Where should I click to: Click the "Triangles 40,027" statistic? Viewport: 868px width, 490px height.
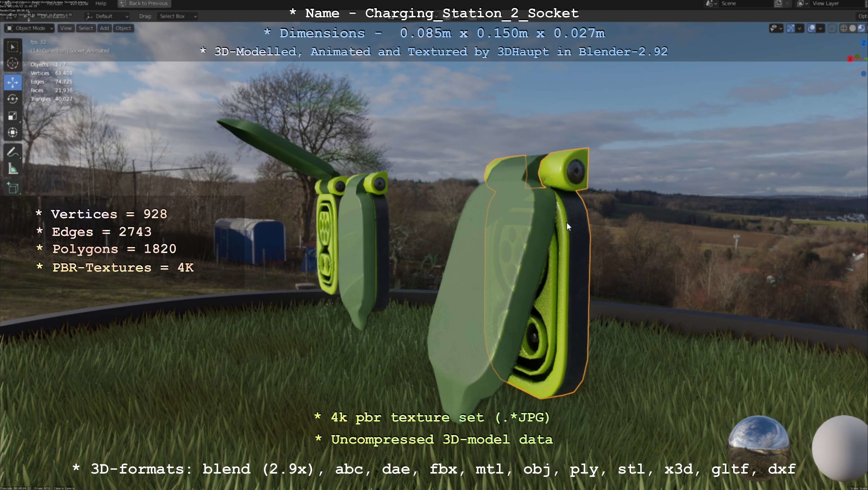click(51, 99)
